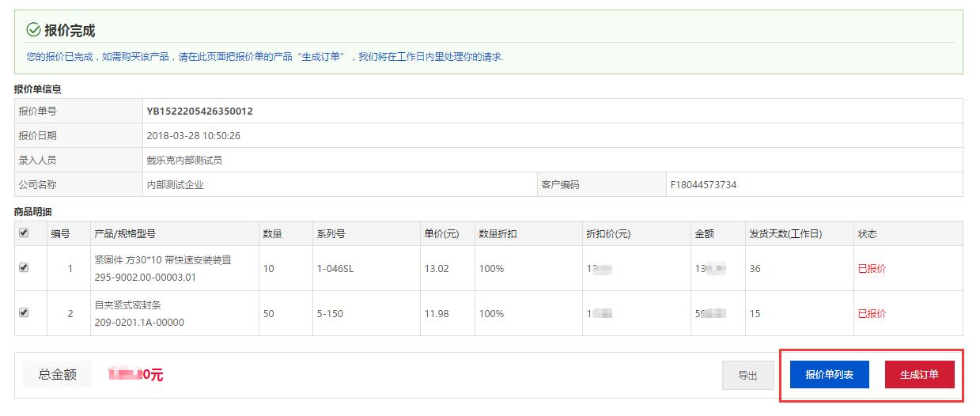Click the green checkmark icon beside 报价完成
The image size is (980, 416).
point(33,30)
